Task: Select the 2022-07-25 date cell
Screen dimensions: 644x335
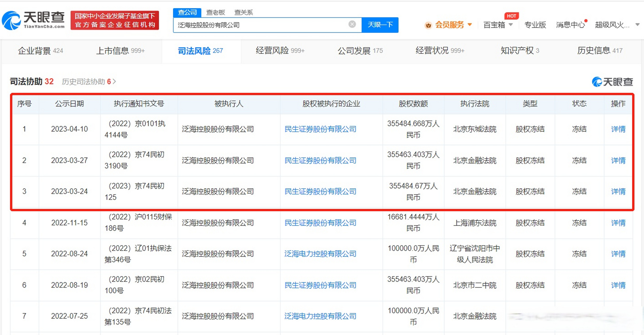Action: (x=69, y=316)
